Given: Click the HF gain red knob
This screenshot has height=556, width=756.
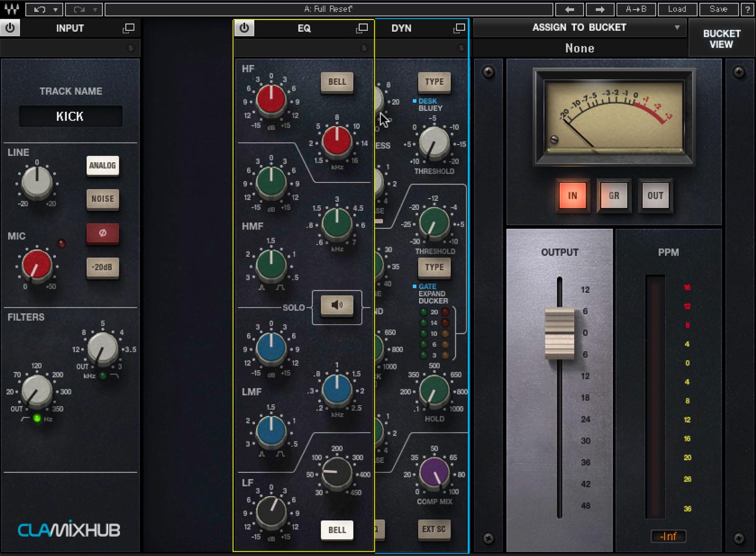Looking at the screenshot, I should coord(271,100).
